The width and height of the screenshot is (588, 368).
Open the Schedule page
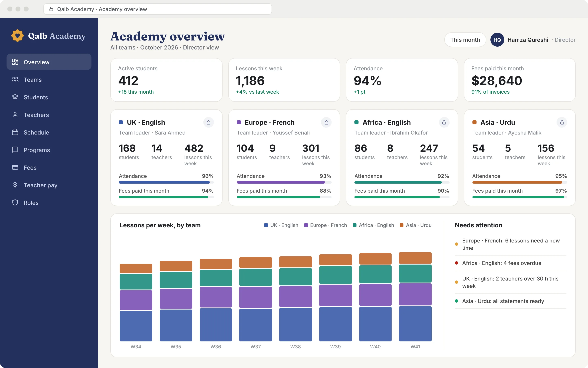49,132
